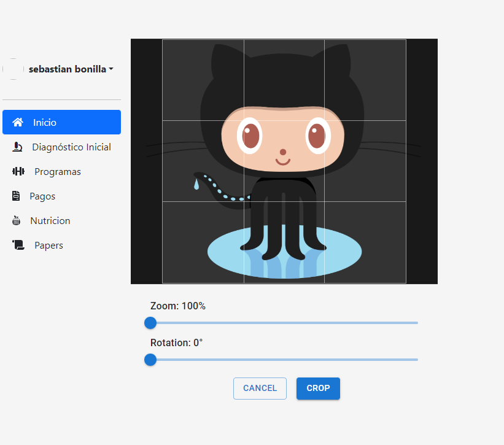The height and width of the screenshot is (445, 504).
Task: Click the Zoom slider handle
Action: (x=150, y=323)
